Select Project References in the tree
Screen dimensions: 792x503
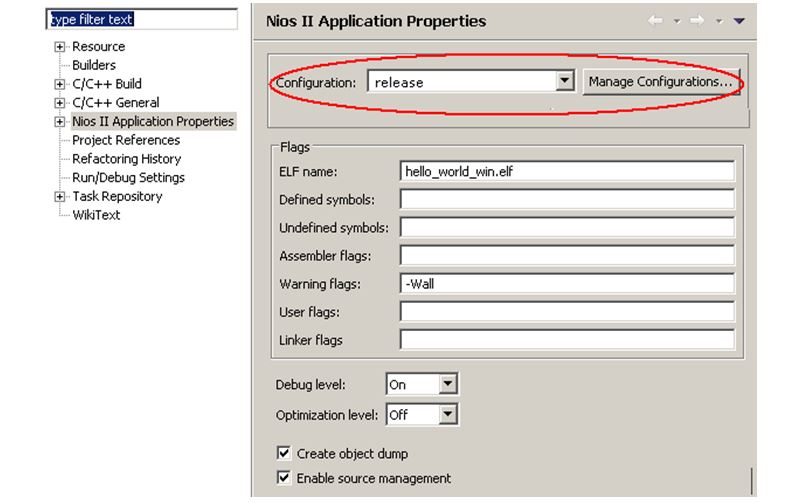[x=126, y=140]
